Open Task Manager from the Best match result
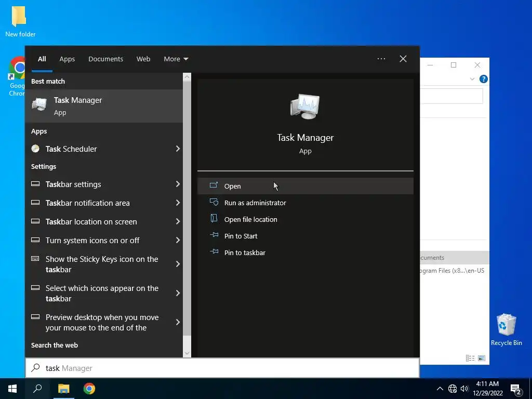This screenshot has width=532, height=399. [x=104, y=106]
